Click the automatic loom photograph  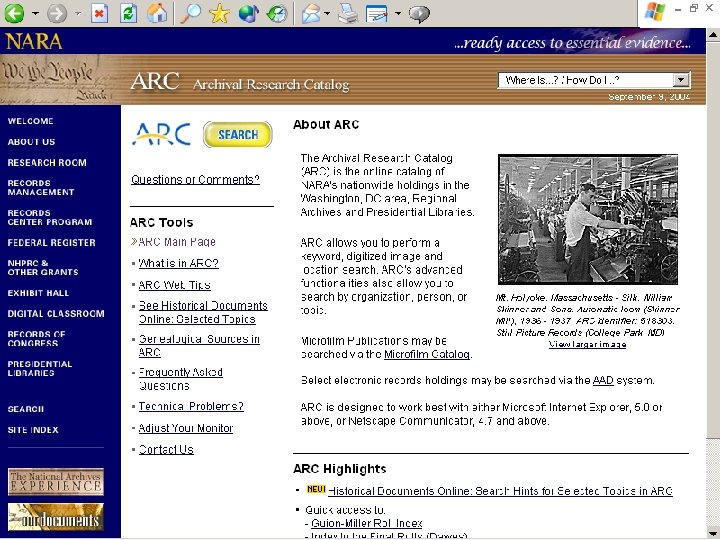coord(588,219)
